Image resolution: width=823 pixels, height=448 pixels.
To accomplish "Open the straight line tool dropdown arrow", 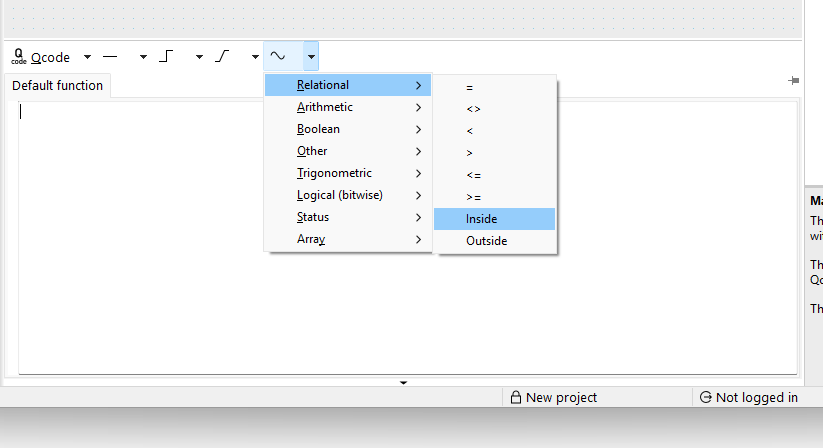I will [x=143, y=57].
